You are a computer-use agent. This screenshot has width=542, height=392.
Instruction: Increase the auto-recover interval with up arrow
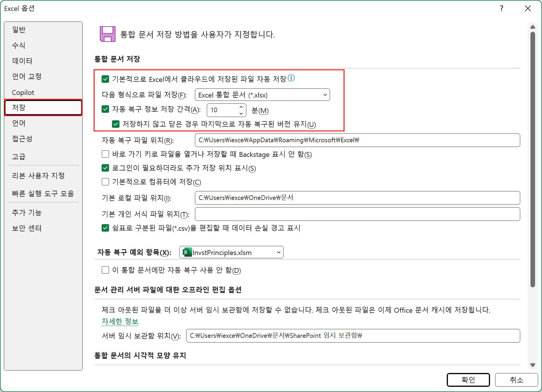pyautogui.click(x=241, y=107)
